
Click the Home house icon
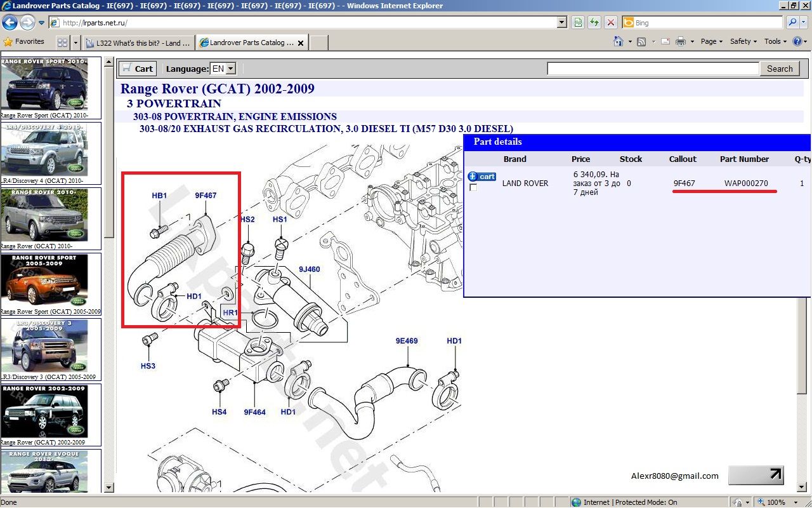click(619, 41)
